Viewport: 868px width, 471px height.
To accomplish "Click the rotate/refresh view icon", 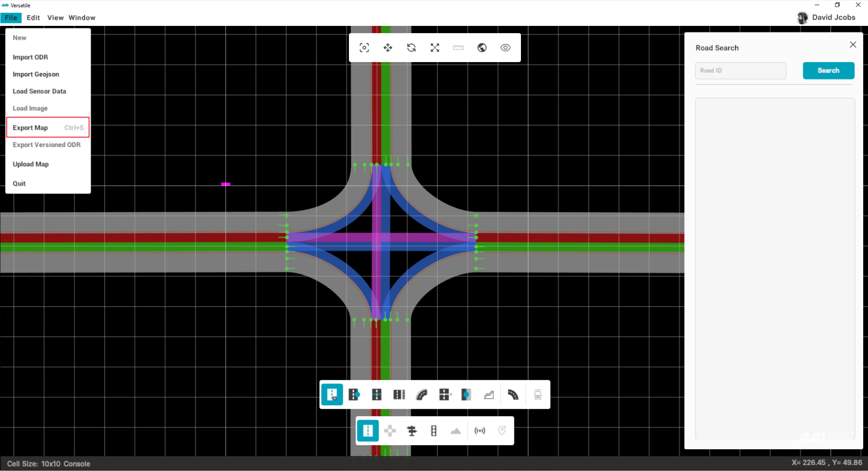I will [x=411, y=48].
